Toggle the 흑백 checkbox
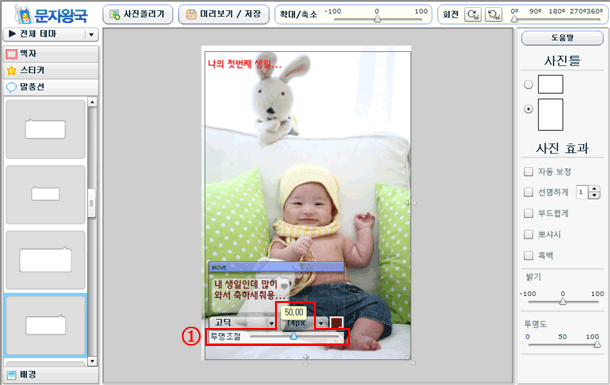The image size is (610, 385). coord(528,256)
